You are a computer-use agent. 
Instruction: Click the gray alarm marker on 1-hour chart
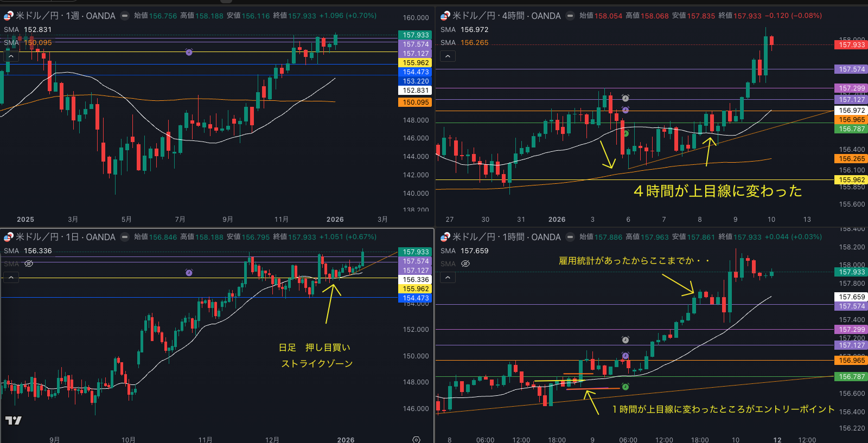pos(625,340)
